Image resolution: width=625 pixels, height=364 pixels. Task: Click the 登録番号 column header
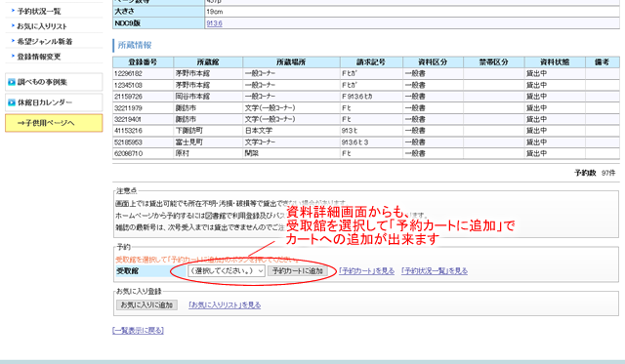(x=144, y=62)
